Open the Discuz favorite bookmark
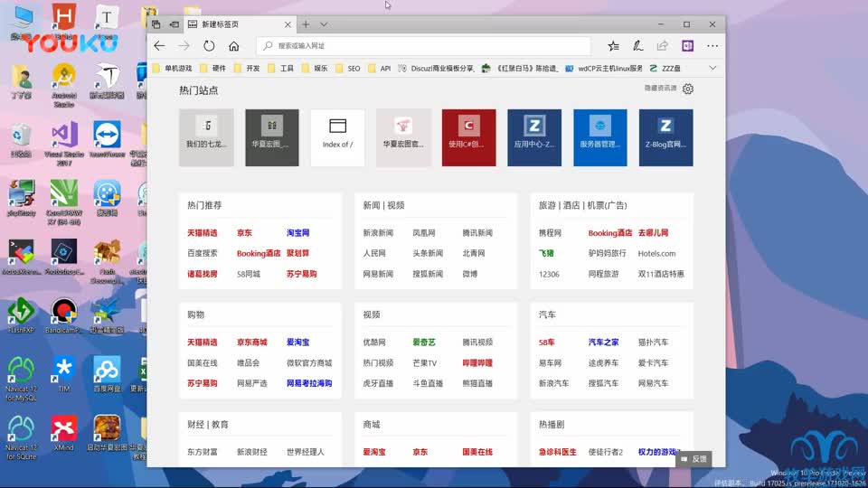 tap(436, 69)
